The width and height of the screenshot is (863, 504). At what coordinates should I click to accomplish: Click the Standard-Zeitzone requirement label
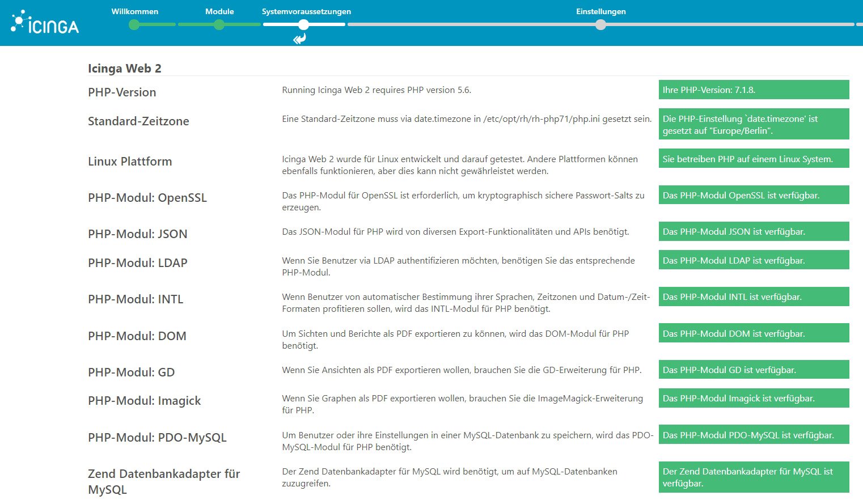(139, 121)
